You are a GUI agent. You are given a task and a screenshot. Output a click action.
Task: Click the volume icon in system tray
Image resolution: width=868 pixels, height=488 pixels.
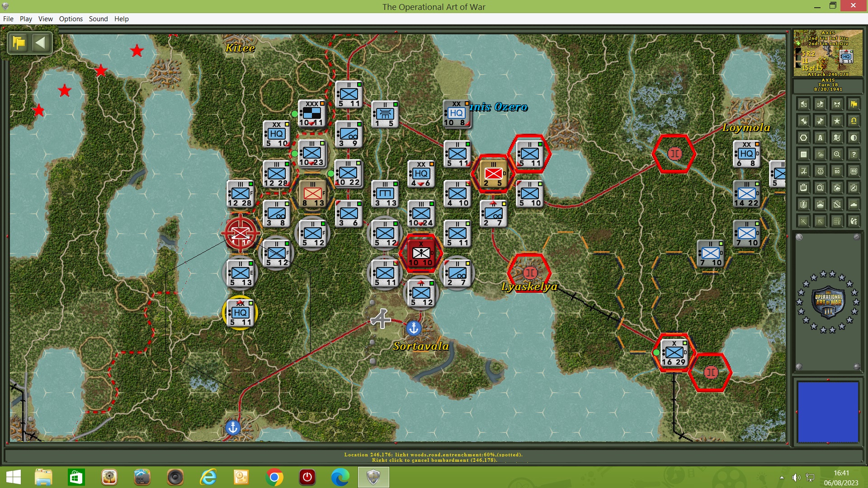coord(796,478)
